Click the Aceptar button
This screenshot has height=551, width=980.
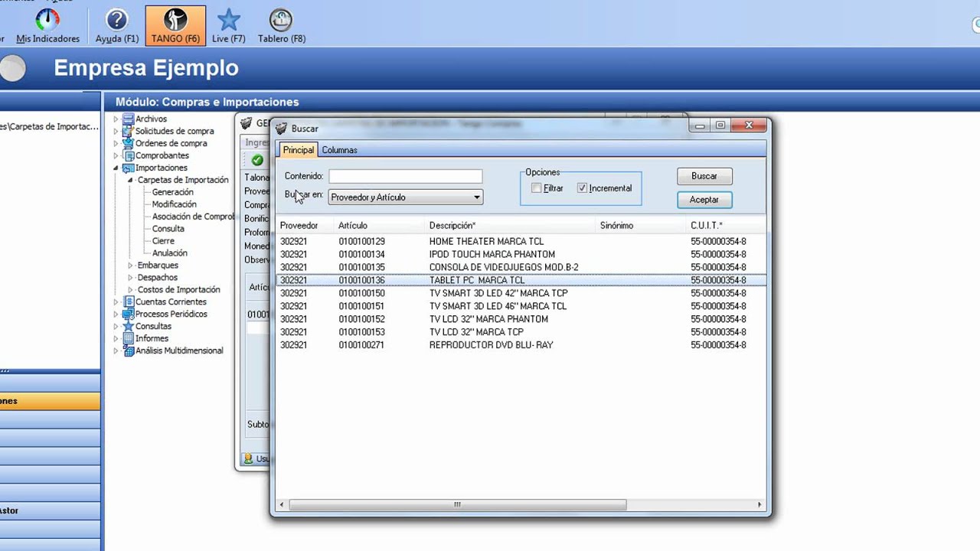point(704,200)
